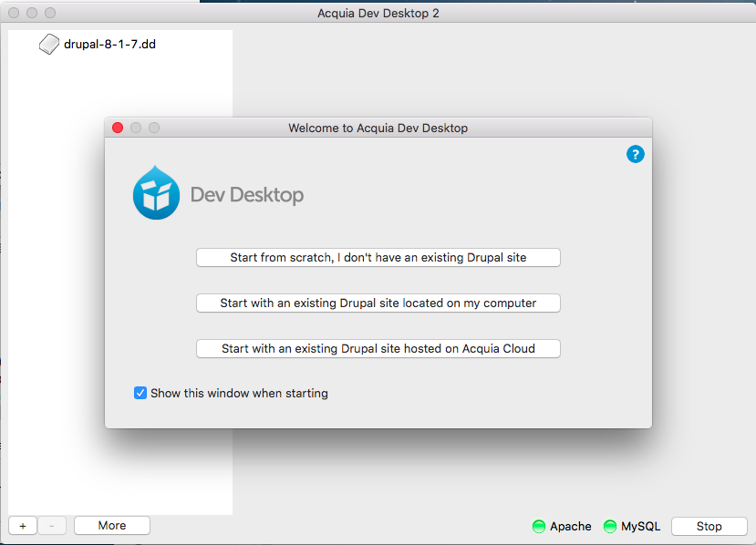This screenshot has height=545, width=756.
Task: Select drupal-8-1-7.dd in the site list
Action: coord(110,45)
